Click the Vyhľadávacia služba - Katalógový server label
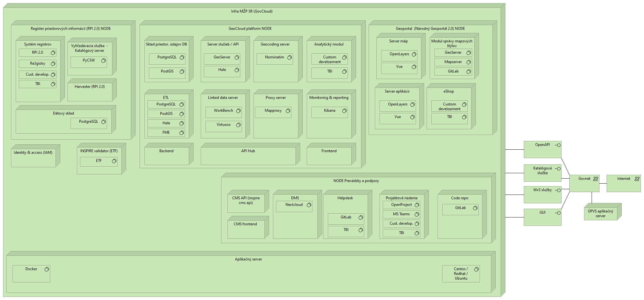 pyautogui.click(x=89, y=48)
